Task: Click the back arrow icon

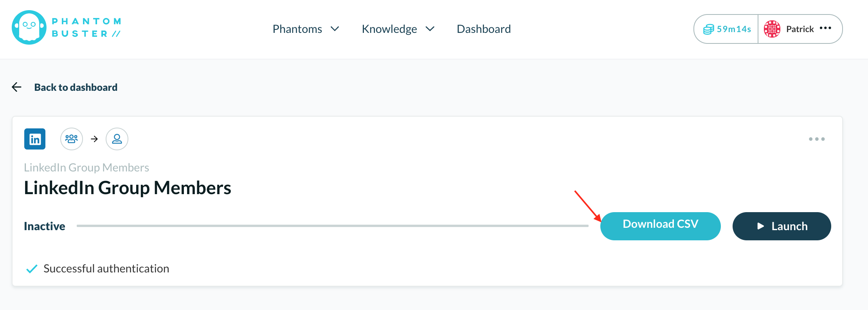Action: click(x=16, y=87)
